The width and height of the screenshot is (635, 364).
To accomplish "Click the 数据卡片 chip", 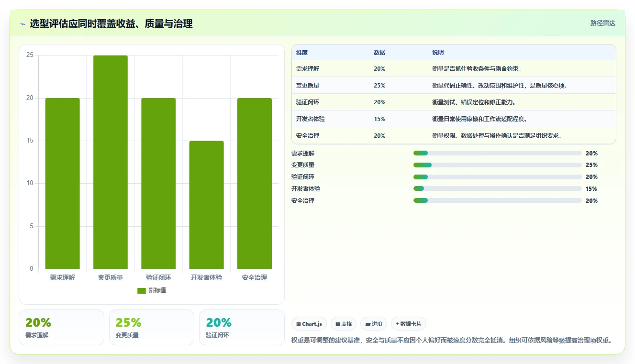I will pos(408,324).
